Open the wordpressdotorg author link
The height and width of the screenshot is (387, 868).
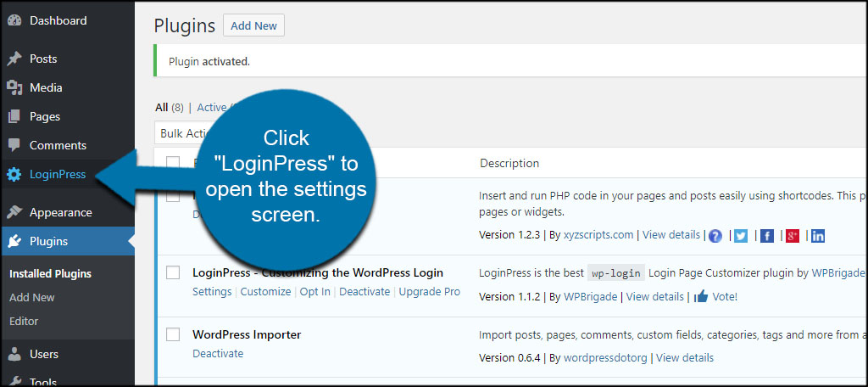605,357
